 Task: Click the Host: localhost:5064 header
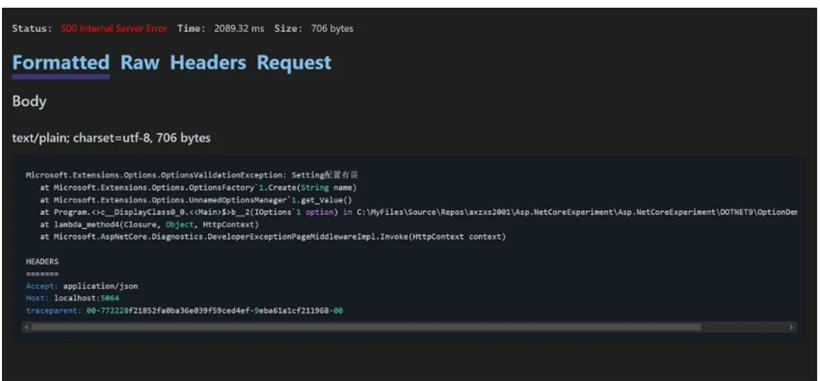(73, 298)
